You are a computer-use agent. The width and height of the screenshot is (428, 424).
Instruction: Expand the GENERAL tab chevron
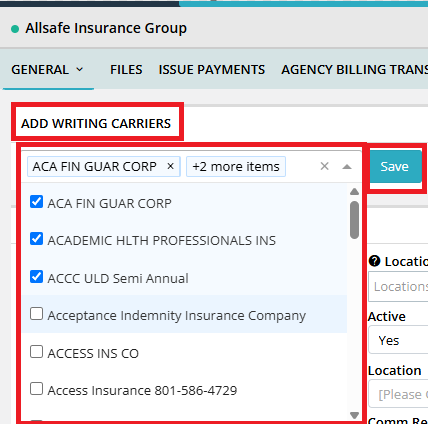(x=80, y=69)
